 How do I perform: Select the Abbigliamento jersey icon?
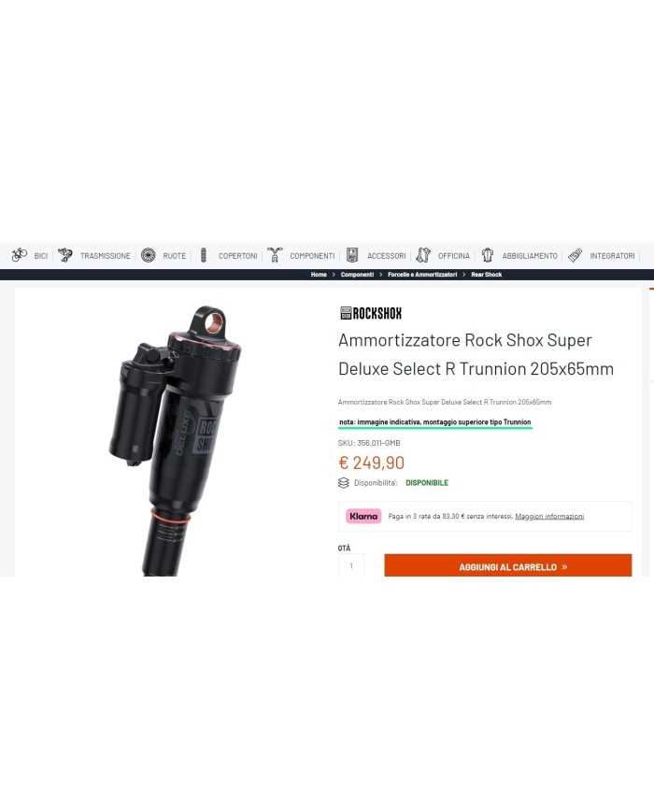(x=488, y=255)
